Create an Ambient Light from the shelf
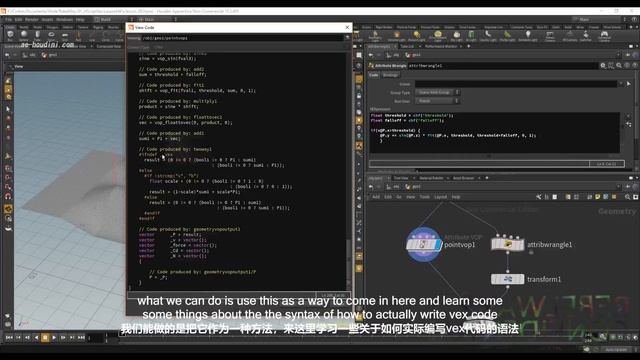The width and height of the screenshot is (640, 360). (x=528, y=36)
